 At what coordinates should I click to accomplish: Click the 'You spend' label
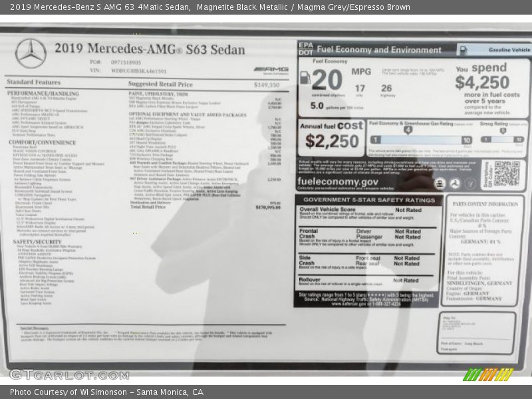(x=481, y=68)
